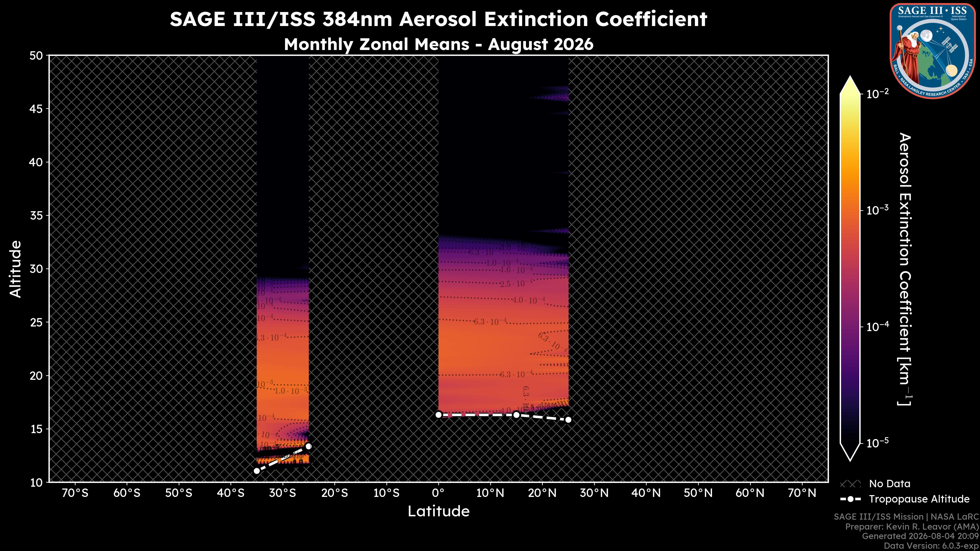This screenshot has height=551, width=980.
Task: Click latitude tick label 10°S
Action: pyautogui.click(x=387, y=493)
